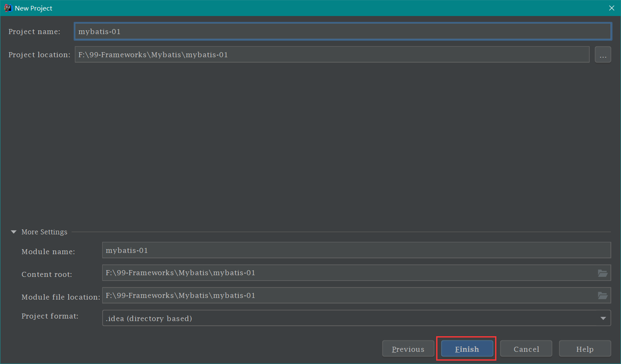Focus the Project location path field

[332, 55]
